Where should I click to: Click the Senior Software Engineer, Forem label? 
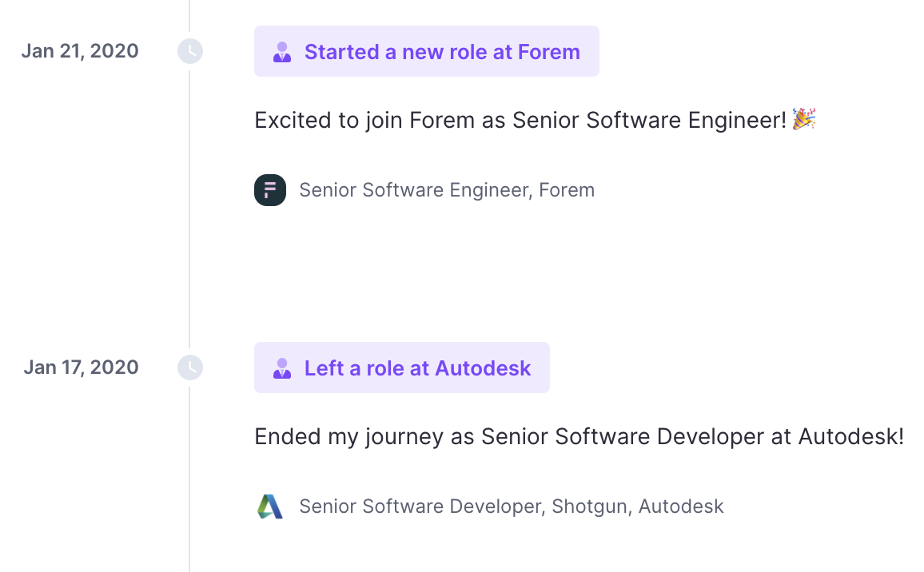pos(447,190)
